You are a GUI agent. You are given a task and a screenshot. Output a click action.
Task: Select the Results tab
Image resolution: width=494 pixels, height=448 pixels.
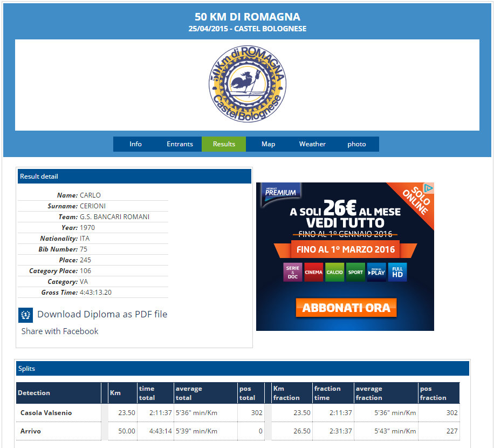point(224,144)
